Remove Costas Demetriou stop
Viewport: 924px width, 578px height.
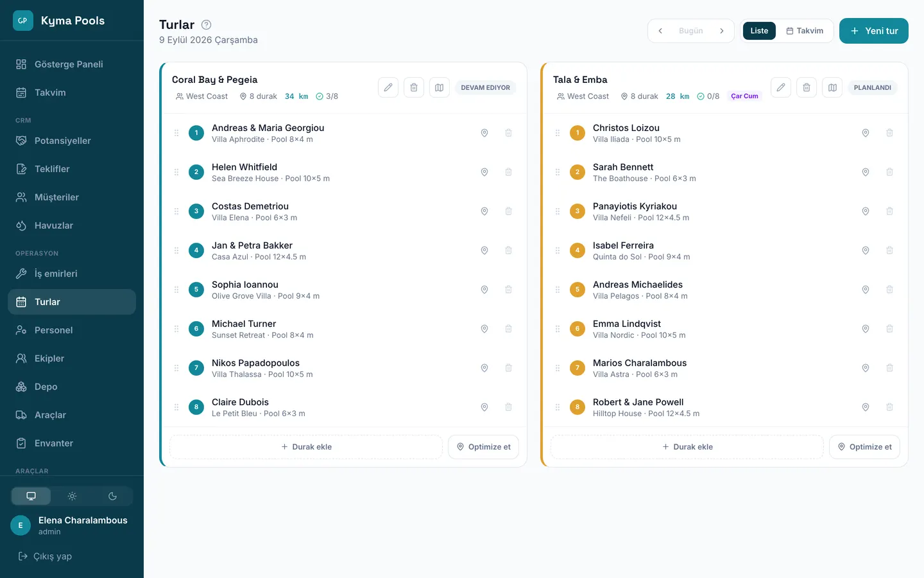tap(508, 211)
